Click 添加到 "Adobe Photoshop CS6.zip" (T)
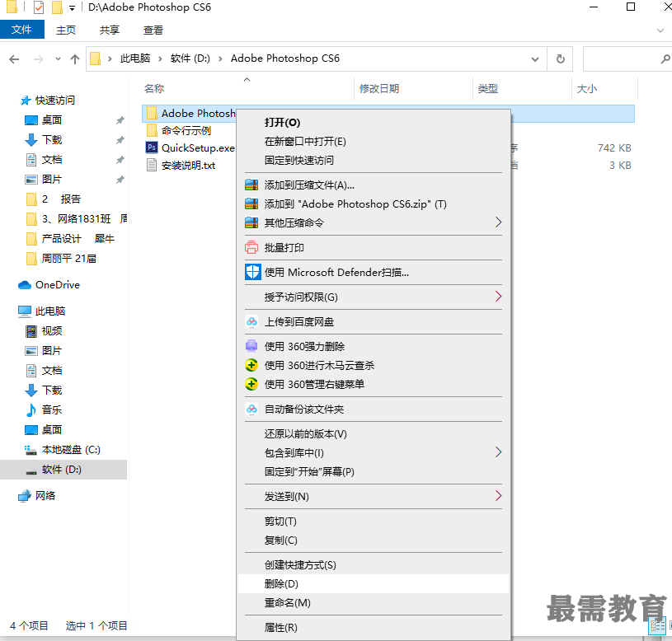Image resolution: width=672 pixels, height=641 pixels. click(x=374, y=204)
